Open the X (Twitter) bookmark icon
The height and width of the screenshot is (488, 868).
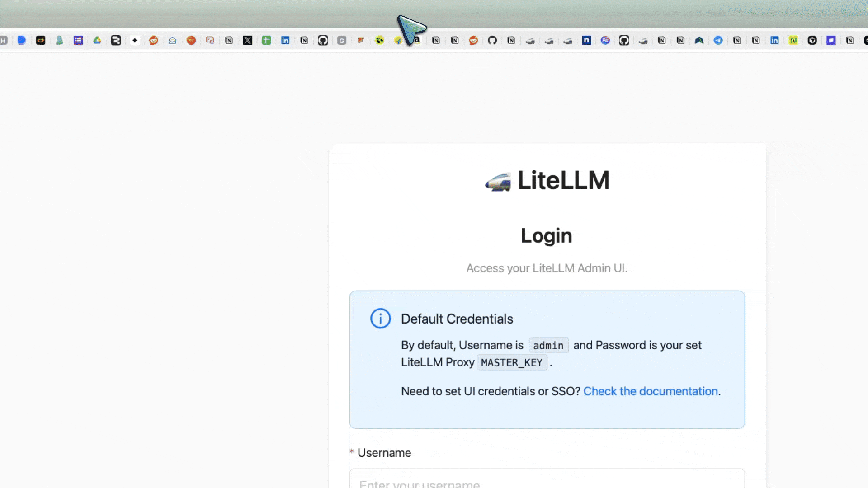click(x=247, y=41)
